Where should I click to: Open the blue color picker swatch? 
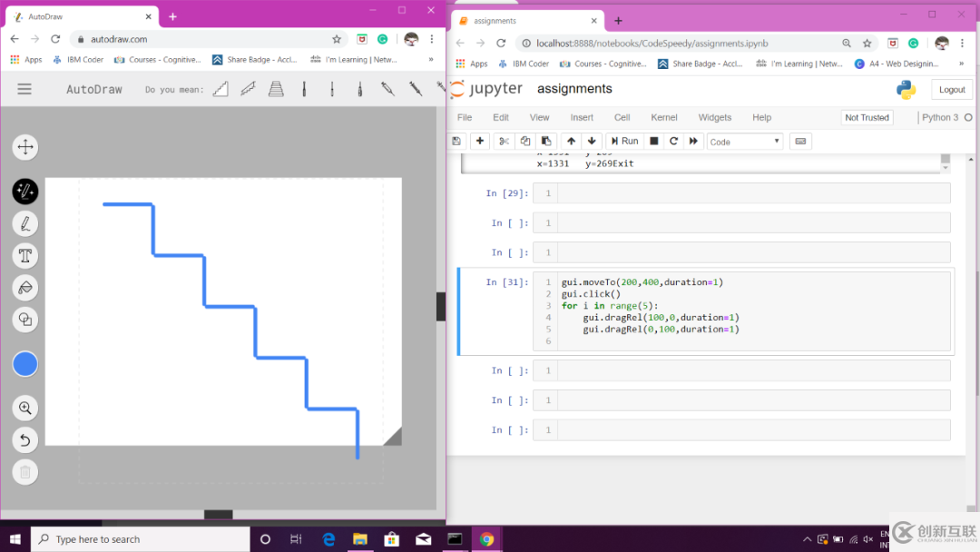point(25,364)
